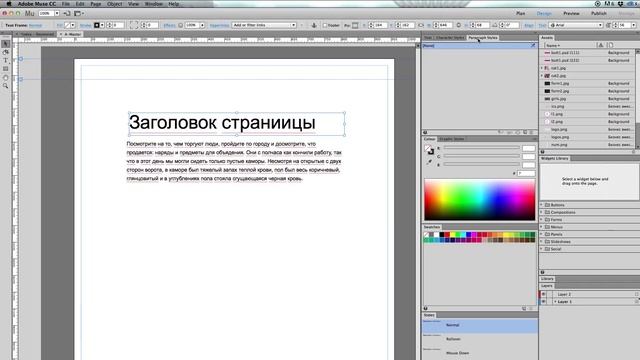Image resolution: width=640 pixels, height=360 pixels.
Task: Expand Layer 1 disclosure triangle
Action: (x=555, y=302)
